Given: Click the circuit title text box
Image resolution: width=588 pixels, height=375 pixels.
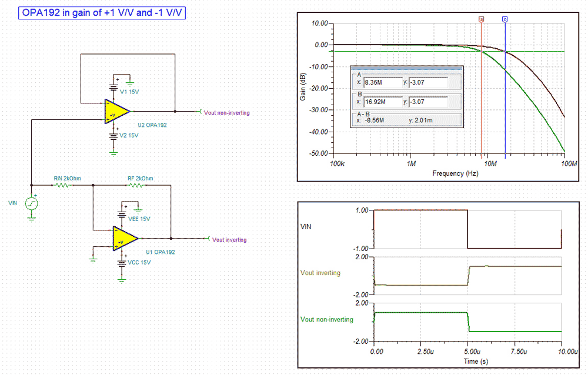Looking at the screenshot, I should tap(102, 13).
